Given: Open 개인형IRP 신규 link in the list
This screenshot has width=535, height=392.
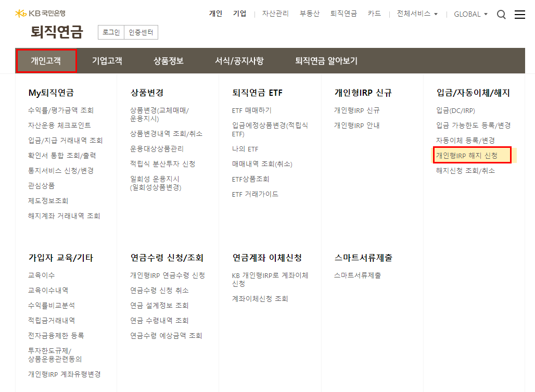Looking at the screenshot, I should [356, 110].
